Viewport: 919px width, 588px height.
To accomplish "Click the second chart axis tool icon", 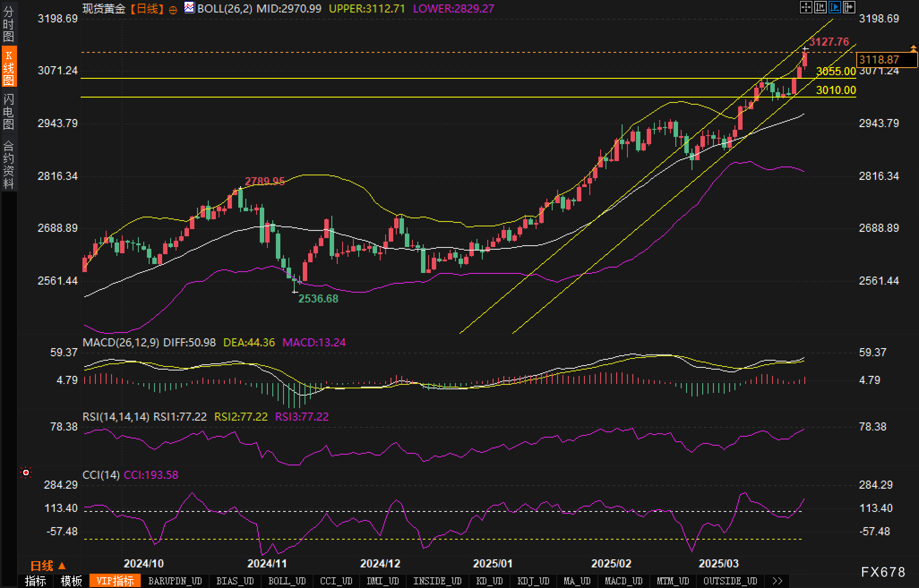I will pos(820,7).
